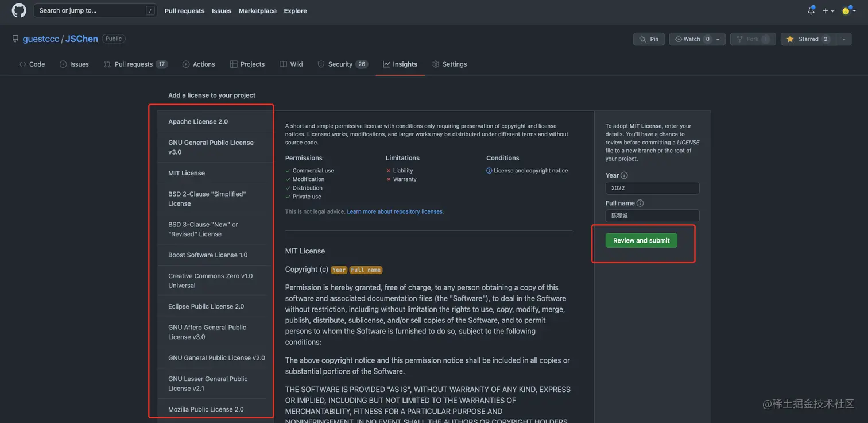Click the Full name info icon

(640, 203)
